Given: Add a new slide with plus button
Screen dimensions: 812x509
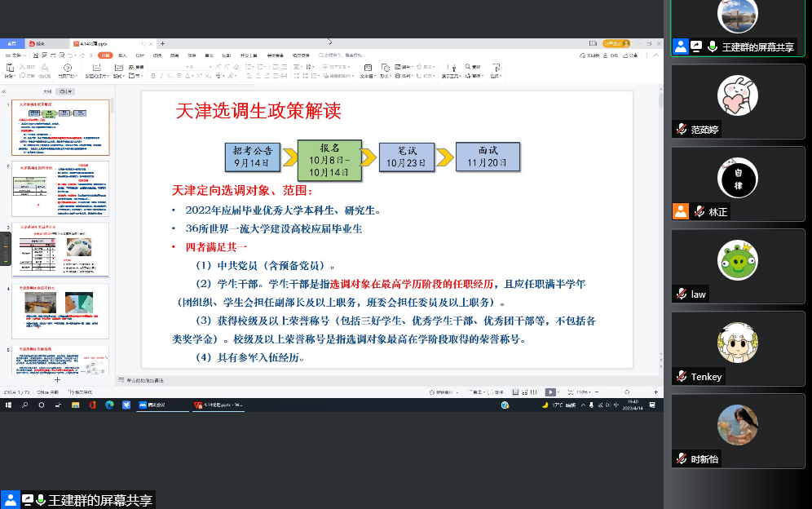Looking at the screenshot, I should (57, 379).
